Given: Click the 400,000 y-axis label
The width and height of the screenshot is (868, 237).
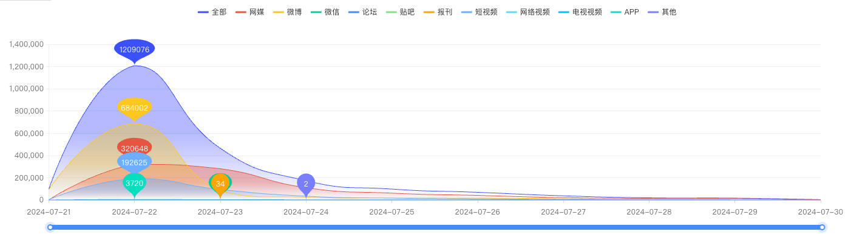Looking at the screenshot, I should click(30, 156).
